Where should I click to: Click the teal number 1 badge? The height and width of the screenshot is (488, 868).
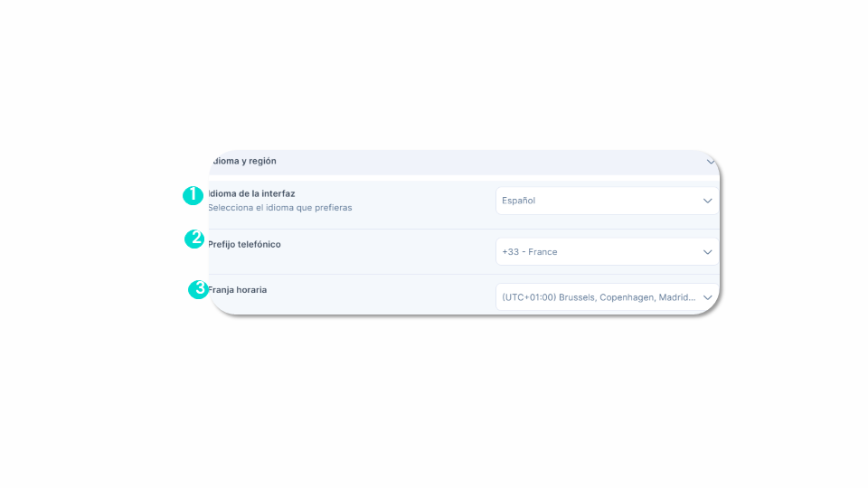pyautogui.click(x=193, y=195)
